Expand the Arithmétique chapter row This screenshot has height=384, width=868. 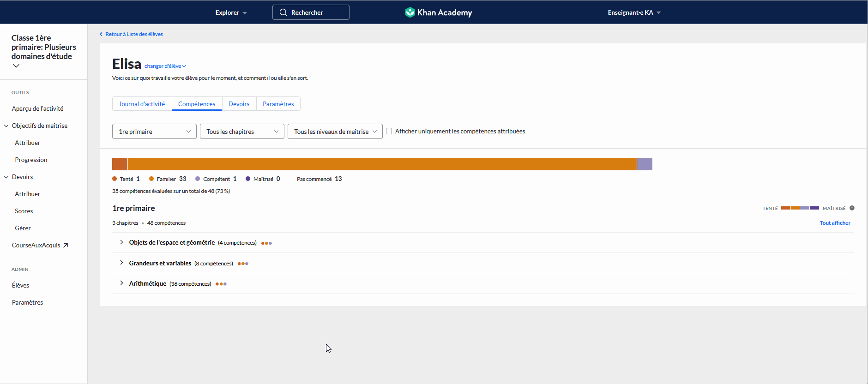point(121,283)
